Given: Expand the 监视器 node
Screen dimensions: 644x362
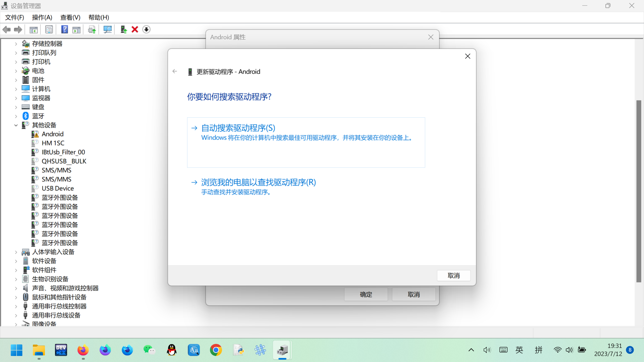Looking at the screenshot, I should click(16, 98).
